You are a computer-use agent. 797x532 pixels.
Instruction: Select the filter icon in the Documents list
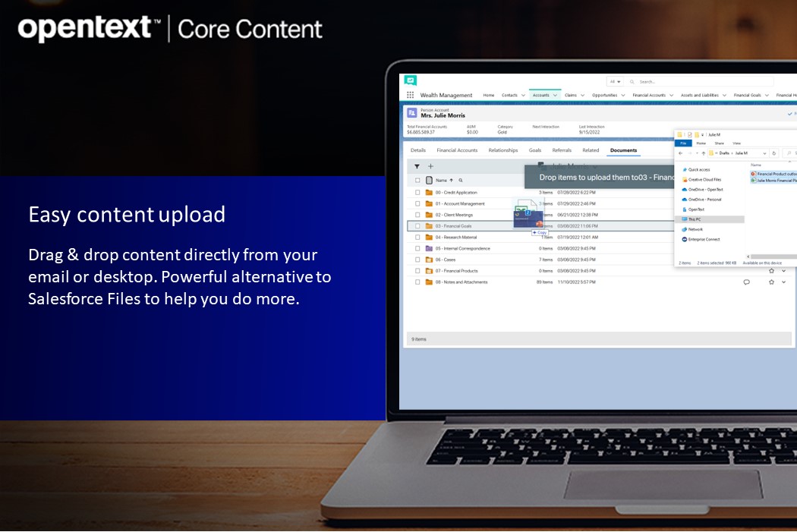click(x=417, y=165)
